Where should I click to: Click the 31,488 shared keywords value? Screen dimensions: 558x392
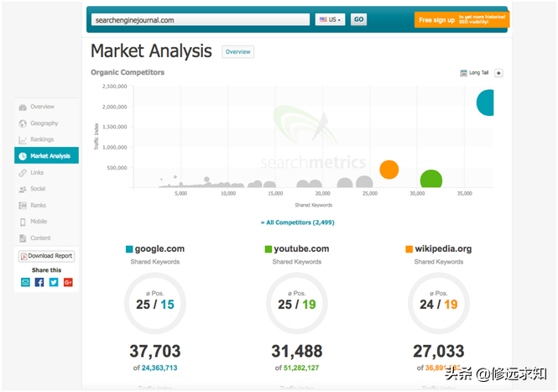297,352
